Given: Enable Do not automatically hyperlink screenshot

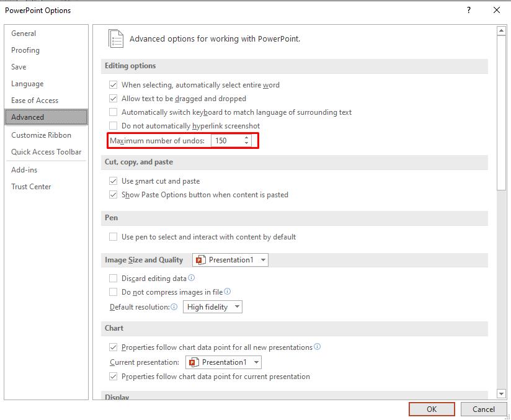Looking at the screenshot, I should pos(113,126).
